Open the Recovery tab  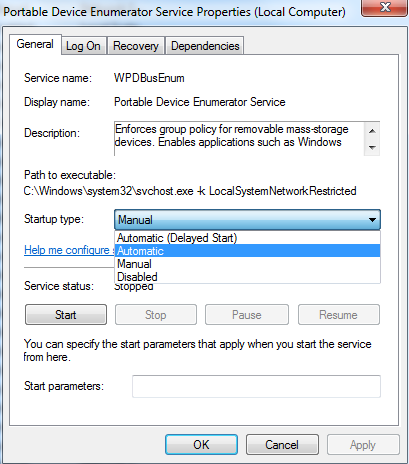coord(136,46)
